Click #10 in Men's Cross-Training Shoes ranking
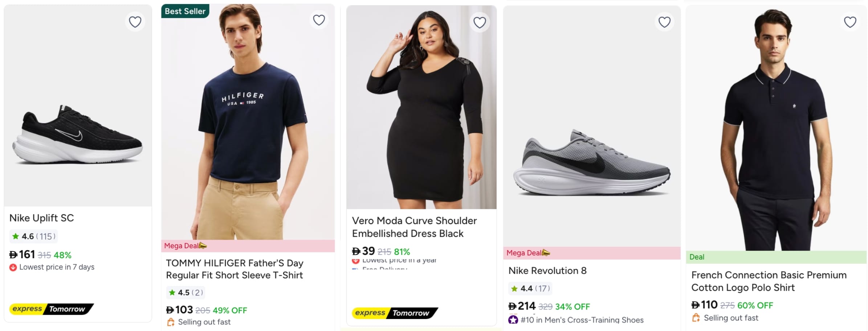This screenshot has height=331, width=868. [582, 320]
